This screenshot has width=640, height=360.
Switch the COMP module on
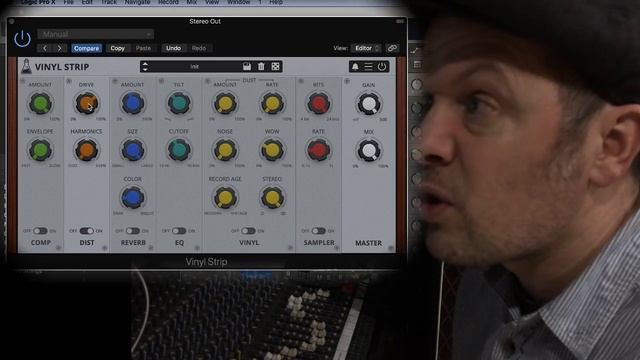40,231
